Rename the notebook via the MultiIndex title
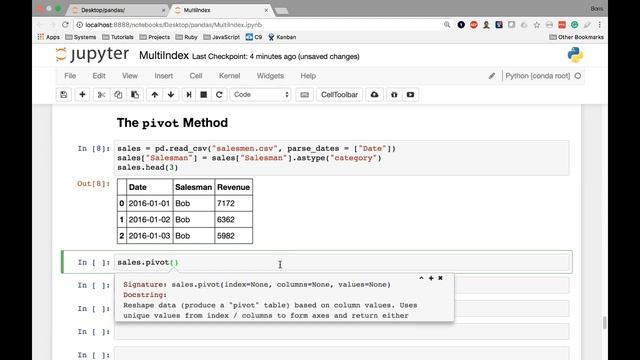This screenshot has height=360, width=640. point(164,56)
